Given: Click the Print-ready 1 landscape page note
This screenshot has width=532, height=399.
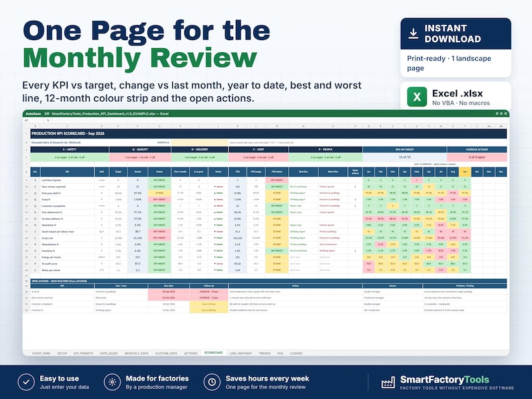Looking at the screenshot, I should tap(448, 63).
